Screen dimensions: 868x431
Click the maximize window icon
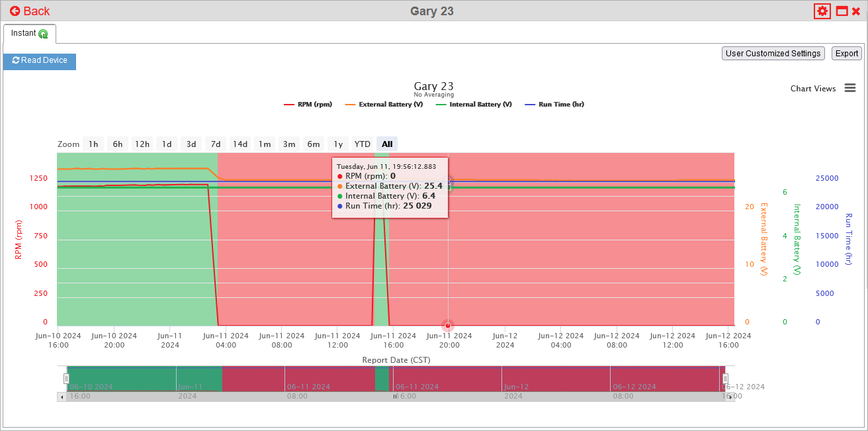click(x=842, y=11)
